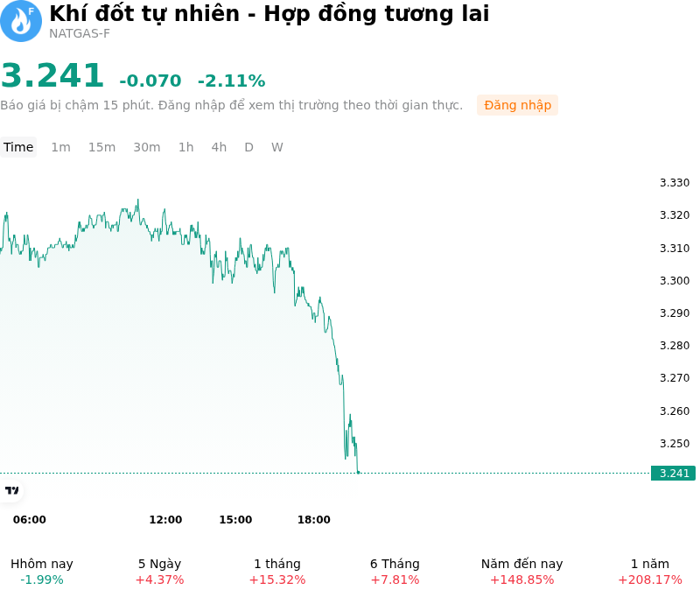700x597 pixels.
Task: Select the Hôm nay period
Action: click(x=42, y=572)
